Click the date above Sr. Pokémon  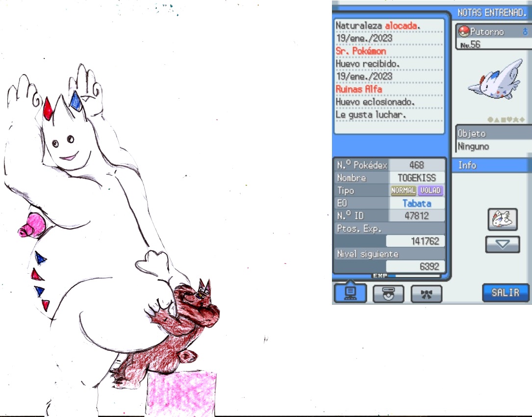[x=364, y=38]
